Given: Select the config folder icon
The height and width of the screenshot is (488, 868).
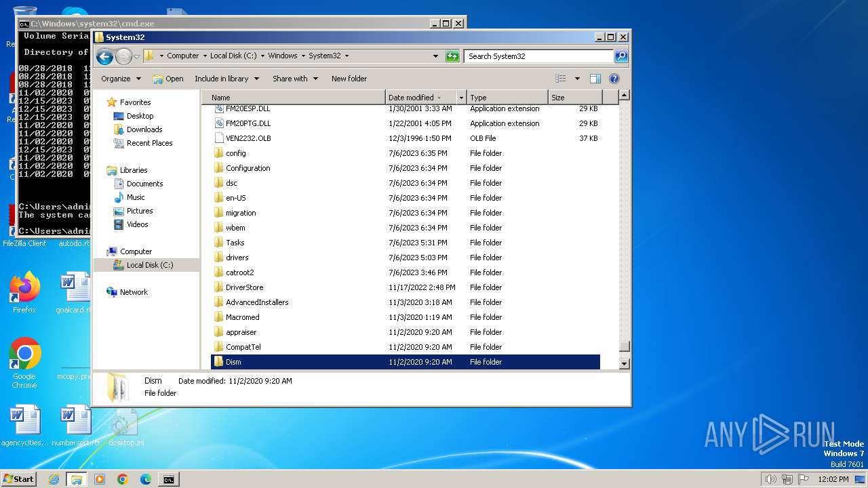Looking at the screenshot, I should [219, 153].
